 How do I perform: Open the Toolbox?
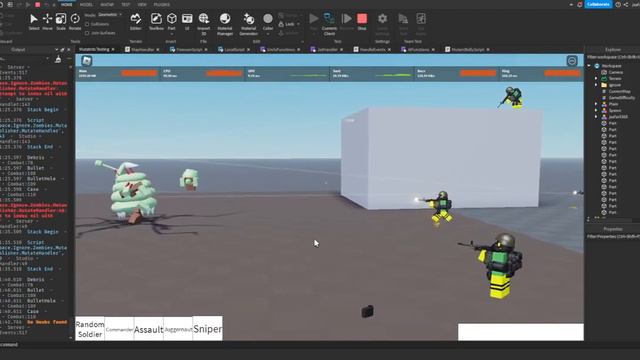156,22
